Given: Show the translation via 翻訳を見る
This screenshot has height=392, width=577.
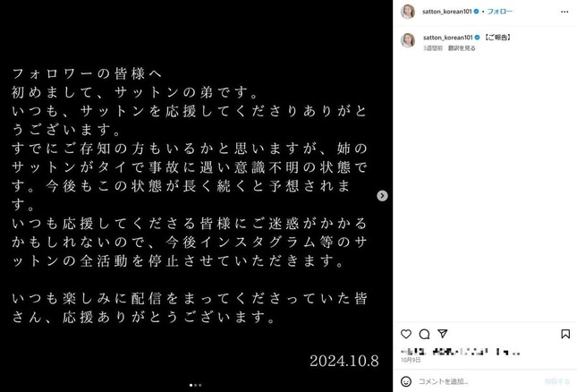Looking at the screenshot, I should tap(462, 48).
